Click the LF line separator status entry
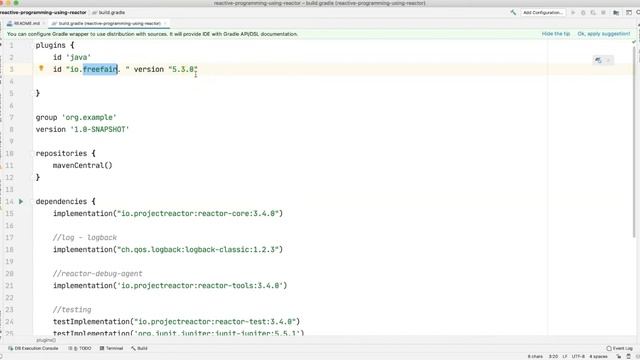The width and height of the screenshot is (640, 360). click(x=565, y=357)
